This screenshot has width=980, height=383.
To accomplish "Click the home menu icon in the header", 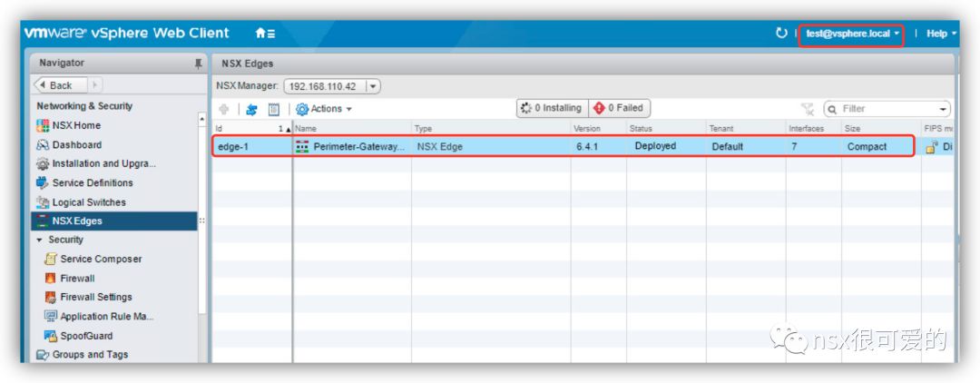I will [265, 34].
